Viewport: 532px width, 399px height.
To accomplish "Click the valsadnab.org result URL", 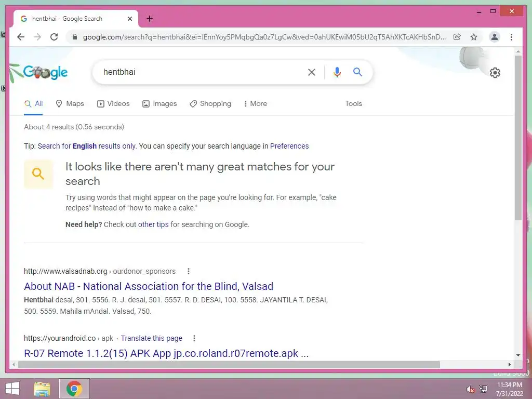I will point(99,271).
